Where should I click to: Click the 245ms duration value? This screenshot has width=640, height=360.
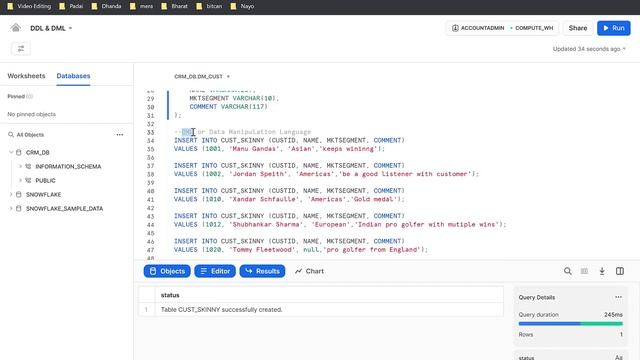(613, 315)
